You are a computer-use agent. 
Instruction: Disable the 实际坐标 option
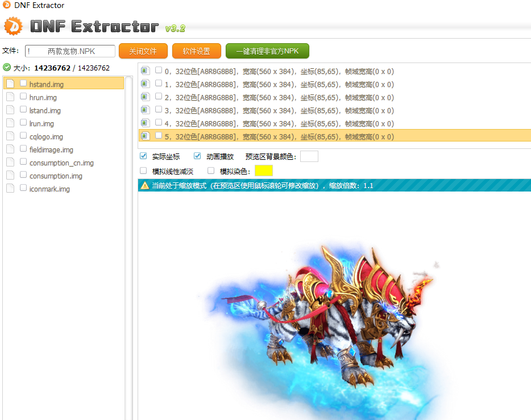(x=143, y=156)
